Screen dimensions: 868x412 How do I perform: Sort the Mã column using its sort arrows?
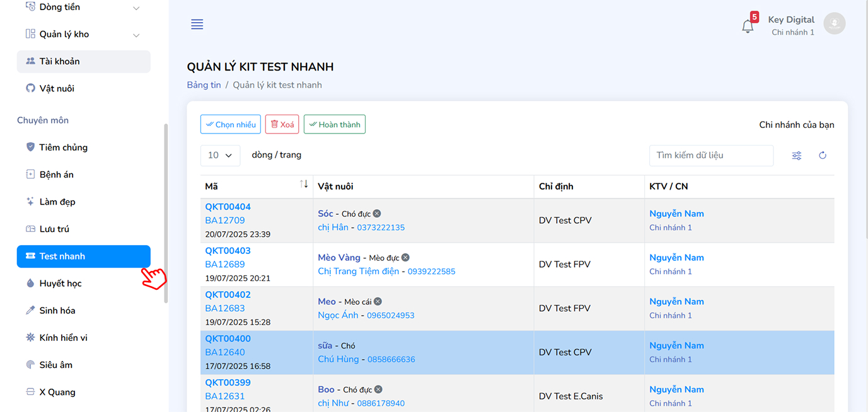coord(304,185)
